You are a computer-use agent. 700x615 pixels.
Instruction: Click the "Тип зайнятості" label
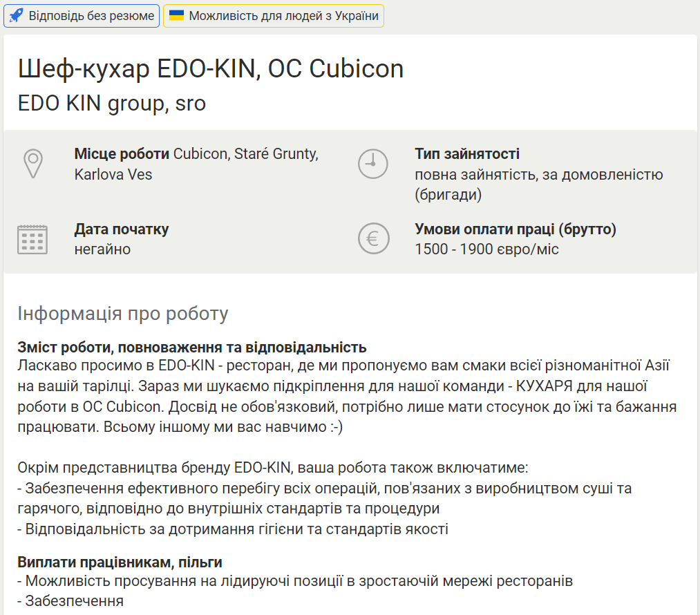(467, 154)
